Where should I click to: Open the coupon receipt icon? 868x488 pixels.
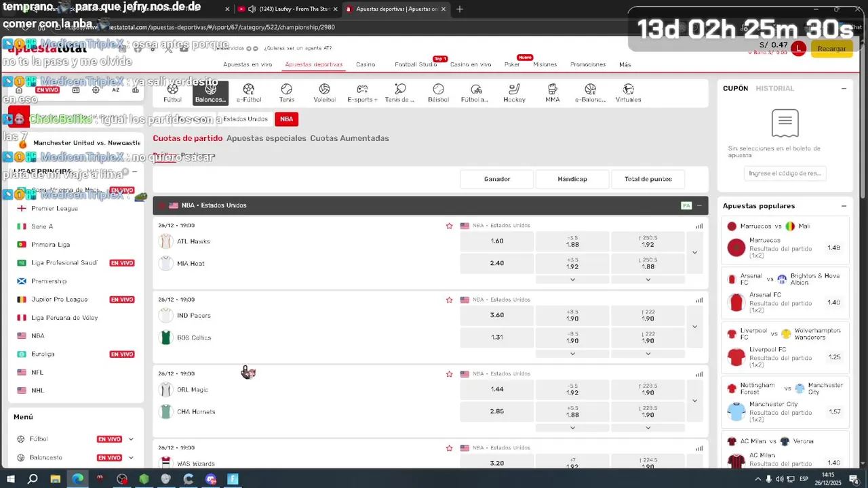coord(785,123)
